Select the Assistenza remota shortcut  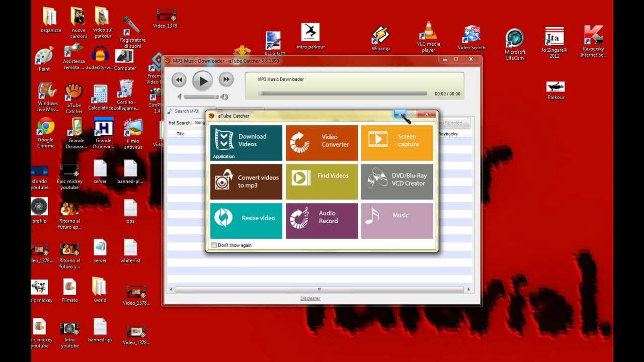click(74, 57)
